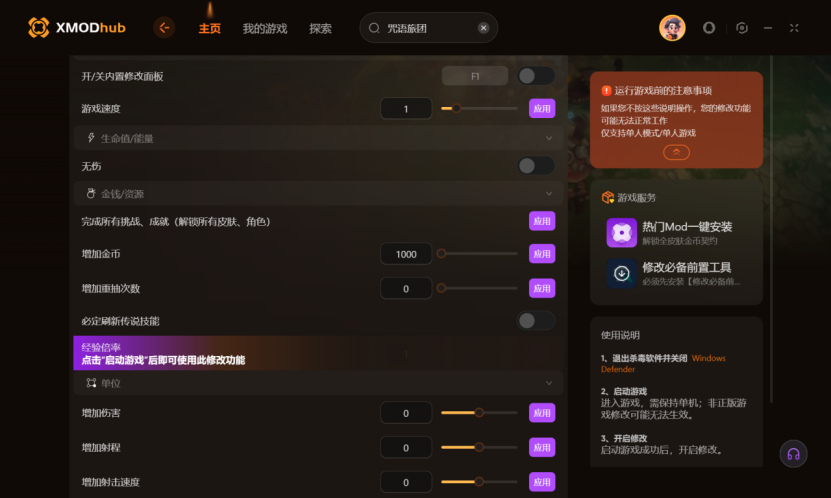The height and width of the screenshot is (498, 831).
Task: Open the user avatar profile
Action: pyautogui.click(x=672, y=28)
